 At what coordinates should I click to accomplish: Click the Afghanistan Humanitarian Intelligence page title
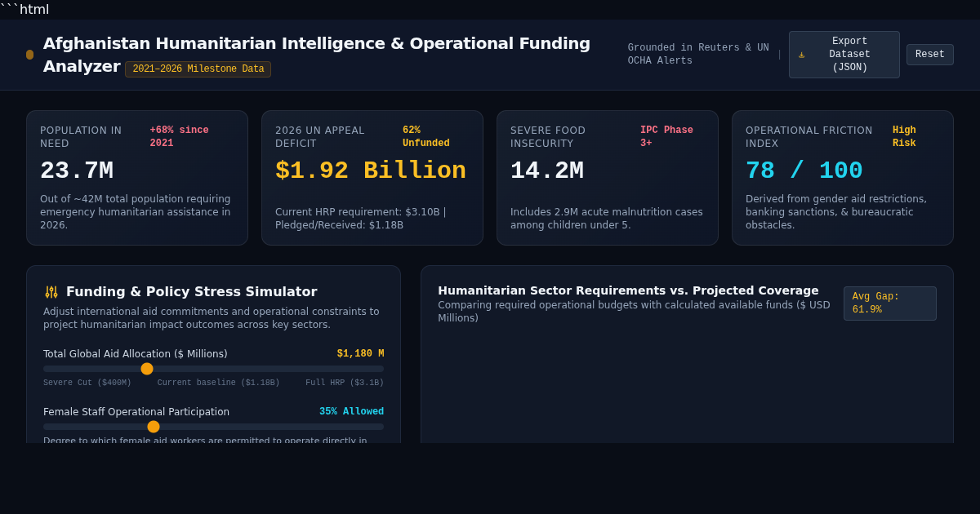tap(317, 55)
